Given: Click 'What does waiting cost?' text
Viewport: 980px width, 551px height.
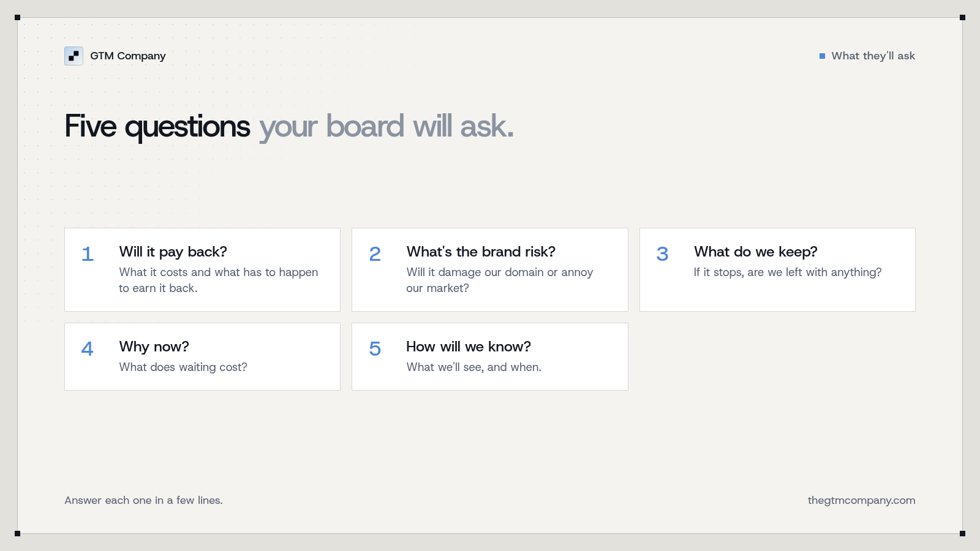Looking at the screenshot, I should click(x=183, y=367).
